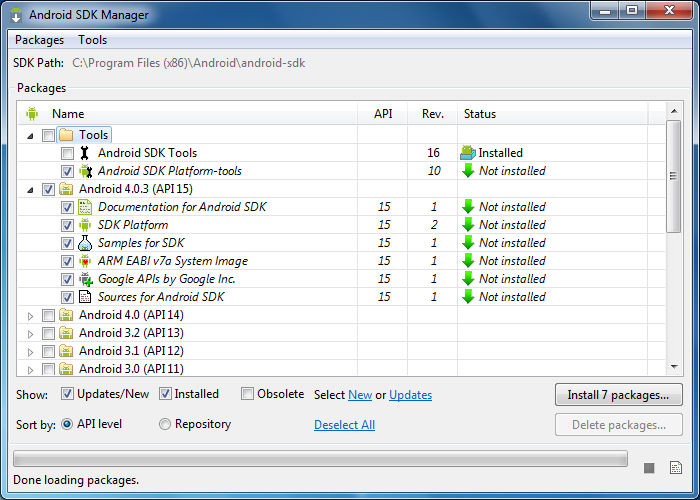Collapse the Tools tree node
The height and width of the screenshot is (500, 700).
tap(30, 135)
